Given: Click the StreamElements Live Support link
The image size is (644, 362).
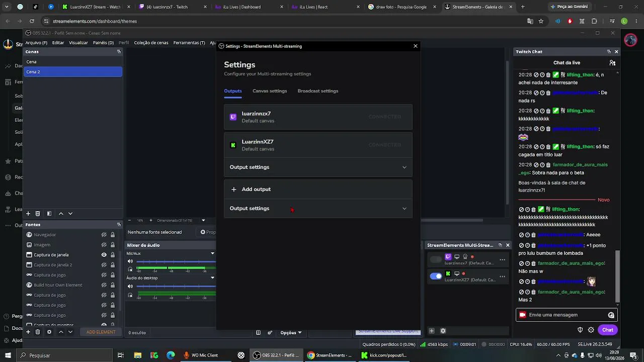Looking at the screenshot, I should [388, 331].
